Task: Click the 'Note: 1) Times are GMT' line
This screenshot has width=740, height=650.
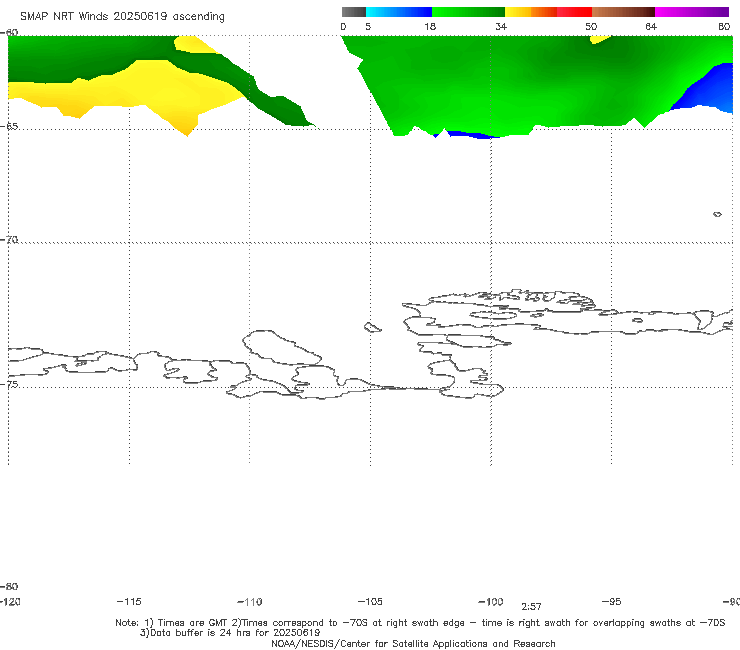Action: pyautogui.click(x=420, y=623)
